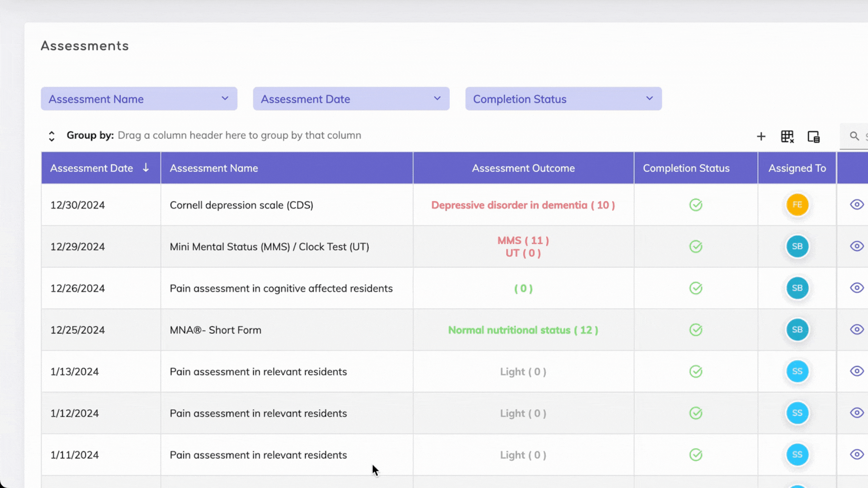This screenshot has height=488, width=868.
Task: Click eye icon on Mini Mental Status row
Action: pos(857,246)
